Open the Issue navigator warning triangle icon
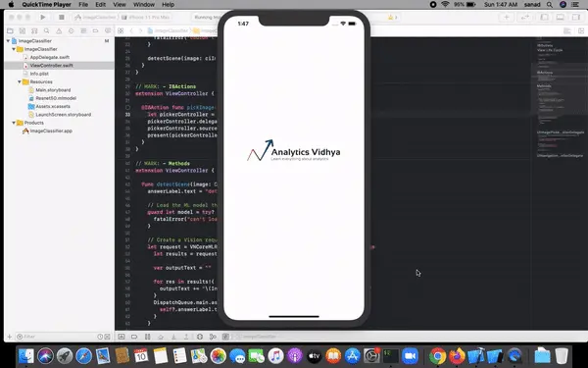This screenshot has width=588, height=368. [59, 30]
